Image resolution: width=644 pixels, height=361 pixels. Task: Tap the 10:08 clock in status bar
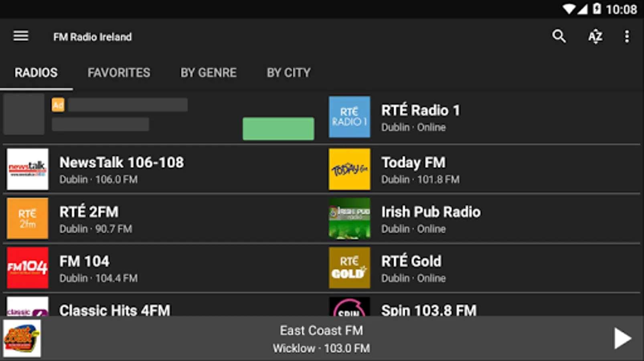click(x=622, y=9)
